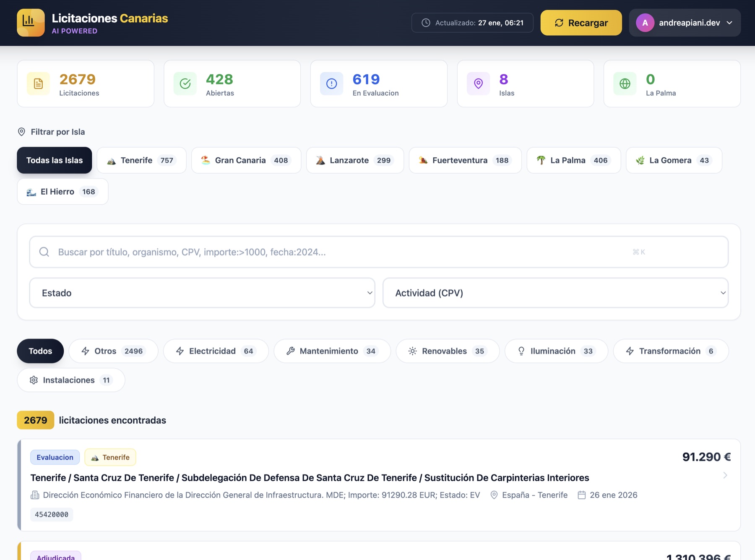Viewport: 755px width, 560px height.
Task: Select the Mantenimiento category chip
Action: (332, 351)
